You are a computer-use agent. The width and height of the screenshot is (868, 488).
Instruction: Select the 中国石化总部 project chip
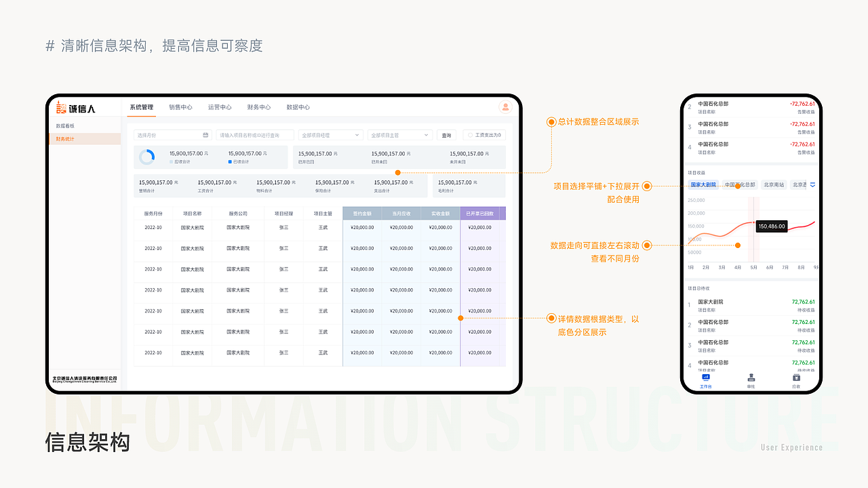[740, 184]
